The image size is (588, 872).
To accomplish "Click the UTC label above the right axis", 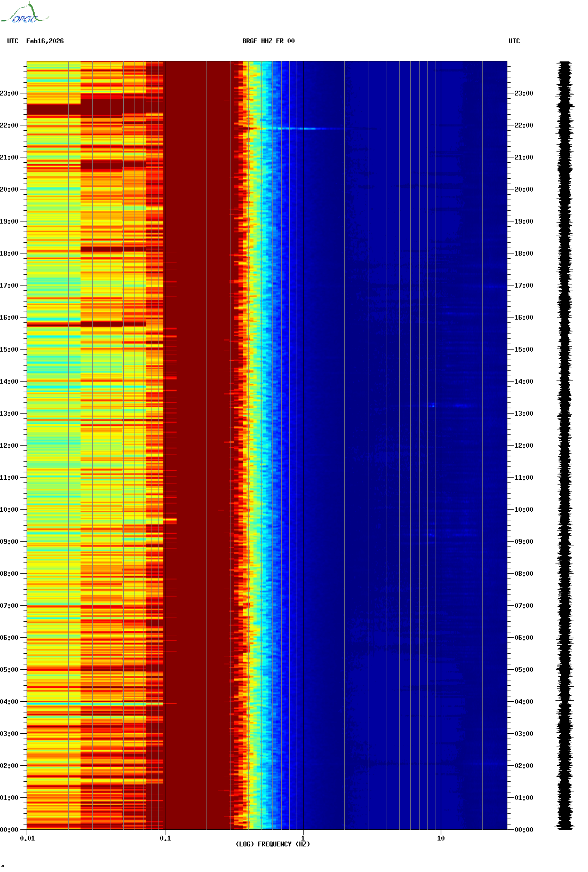I will point(514,41).
